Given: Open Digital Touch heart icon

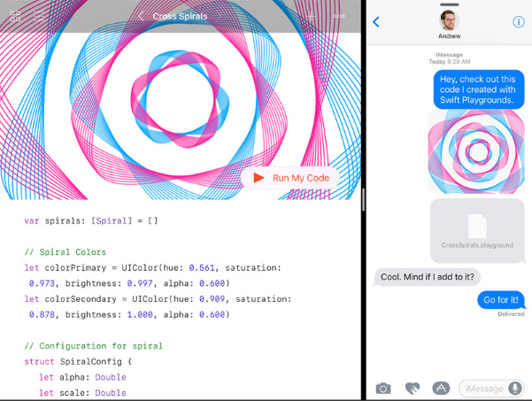Looking at the screenshot, I should tap(412, 388).
